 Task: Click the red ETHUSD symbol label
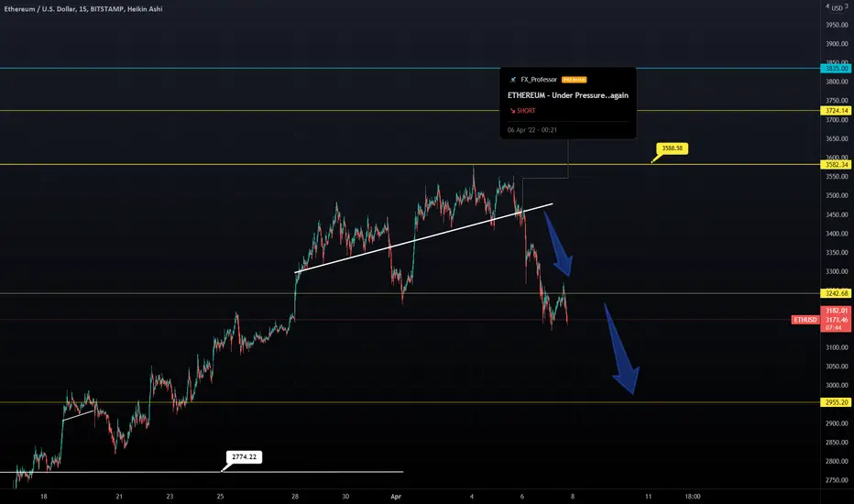pos(805,320)
